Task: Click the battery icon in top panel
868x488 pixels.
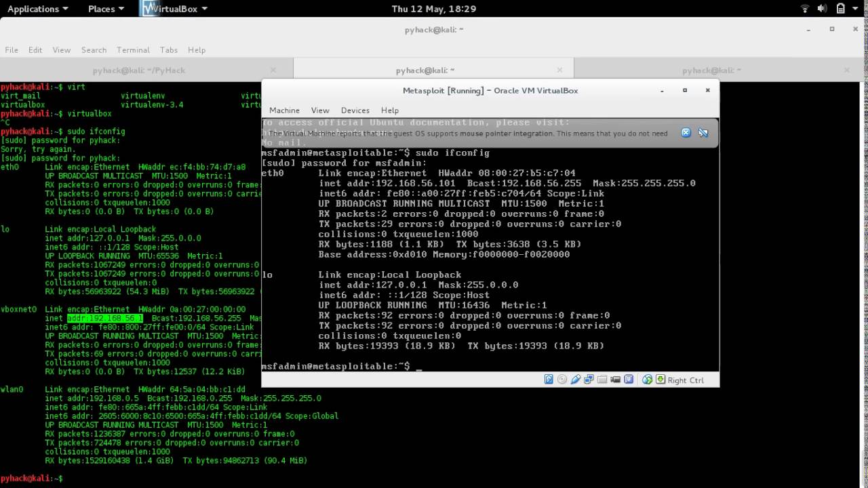Action: (840, 9)
